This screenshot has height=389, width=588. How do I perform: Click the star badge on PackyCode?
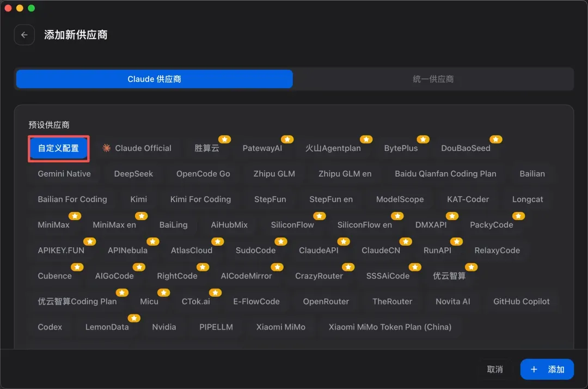pyautogui.click(x=518, y=216)
